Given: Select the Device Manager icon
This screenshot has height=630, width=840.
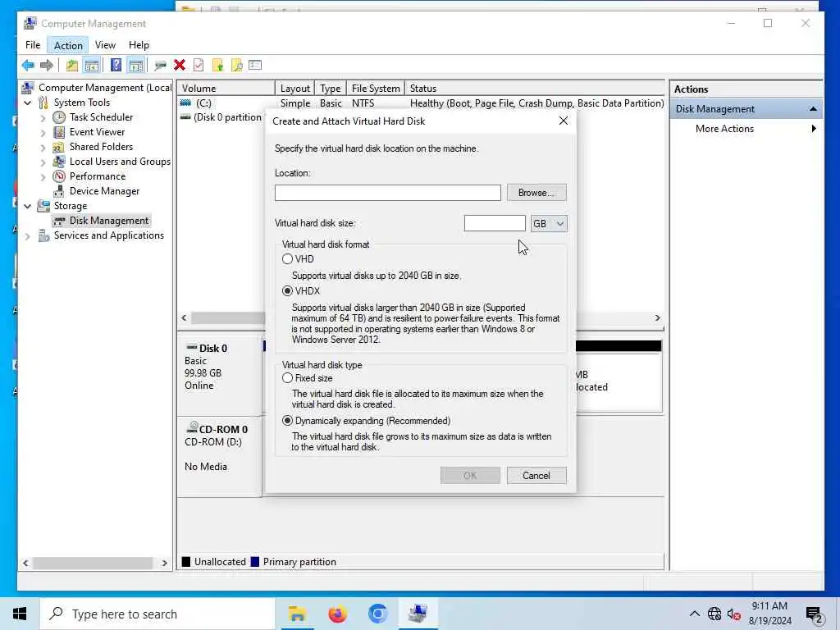Looking at the screenshot, I should coord(59,190).
